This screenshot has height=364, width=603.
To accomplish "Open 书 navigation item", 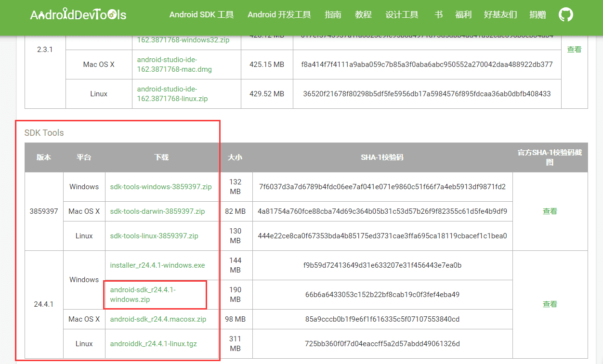I will pyautogui.click(x=438, y=14).
